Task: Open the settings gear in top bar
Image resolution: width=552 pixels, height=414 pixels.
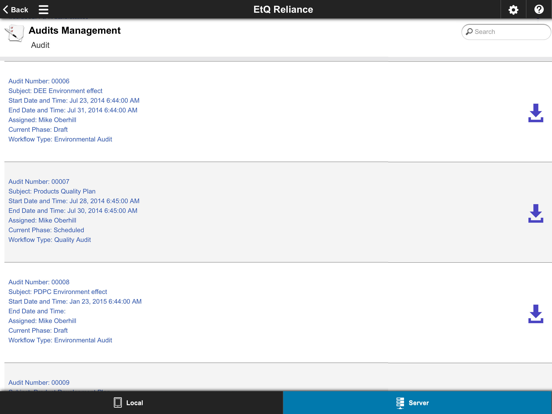Action: click(513, 10)
